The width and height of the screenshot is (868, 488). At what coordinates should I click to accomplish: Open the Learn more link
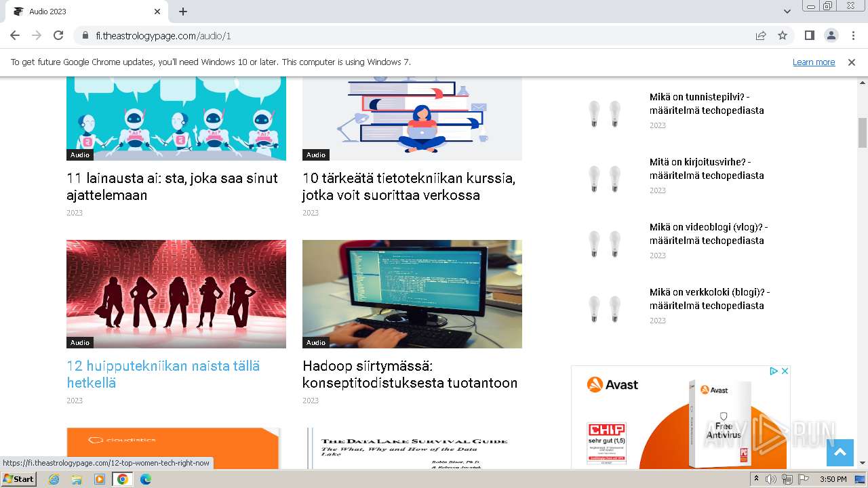coord(814,62)
